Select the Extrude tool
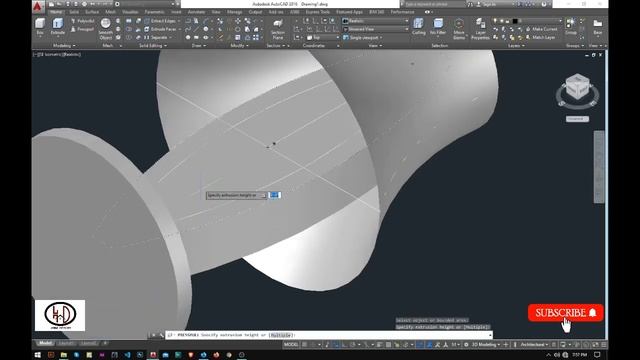Viewport: 640px width, 360px height. point(58,27)
